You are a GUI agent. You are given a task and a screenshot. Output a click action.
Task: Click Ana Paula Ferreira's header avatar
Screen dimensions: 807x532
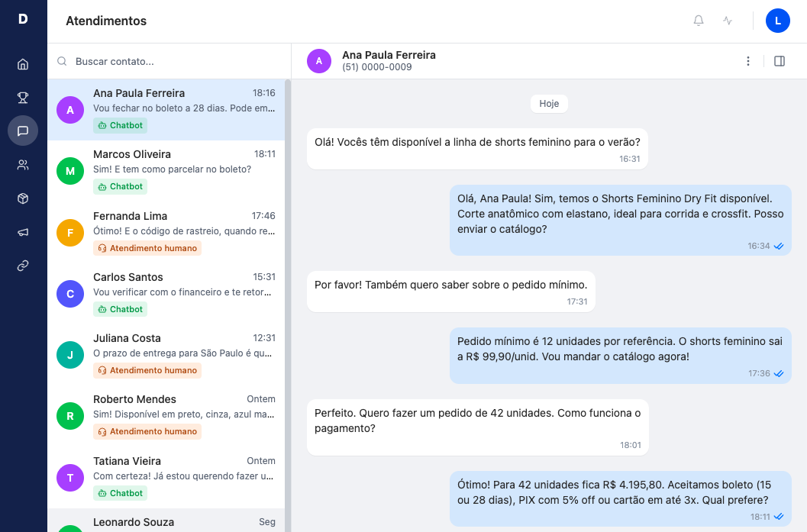318,60
